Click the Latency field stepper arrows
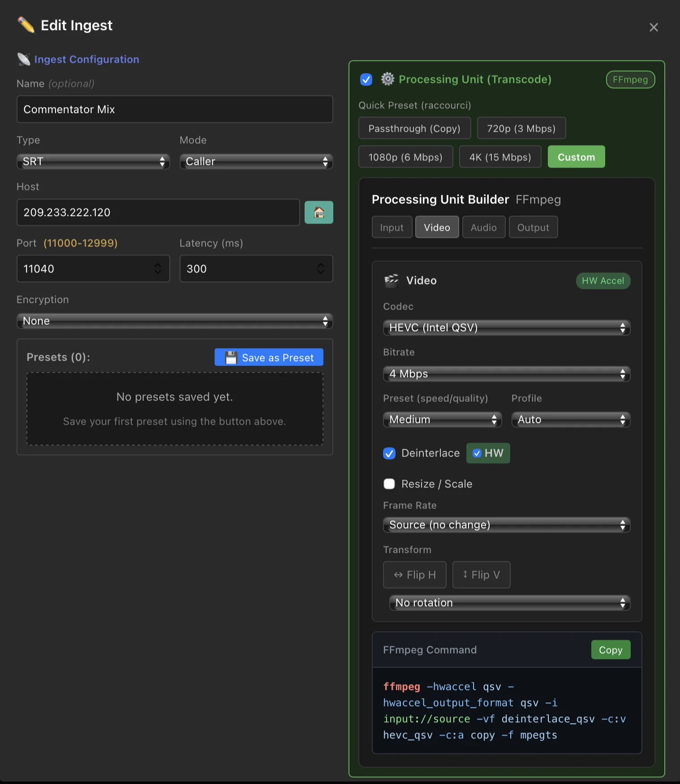The height and width of the screenshot is (784, 680). pos(321,269)
